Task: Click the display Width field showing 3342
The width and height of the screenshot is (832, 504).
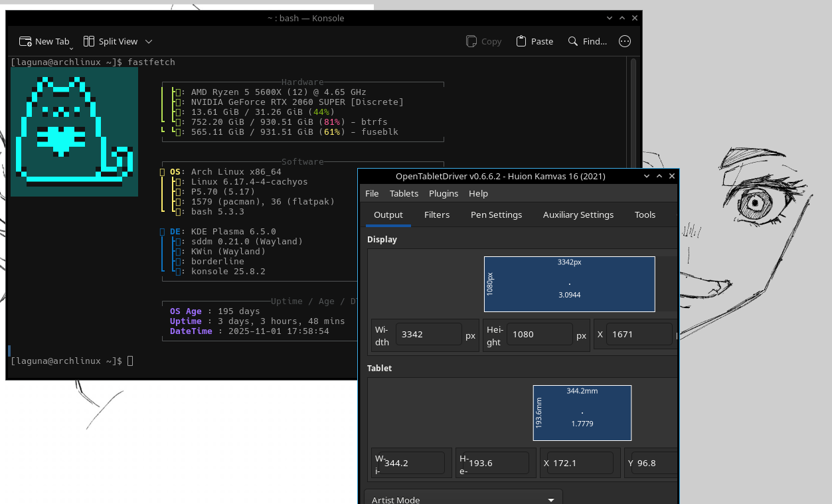Action: [428, 334]
